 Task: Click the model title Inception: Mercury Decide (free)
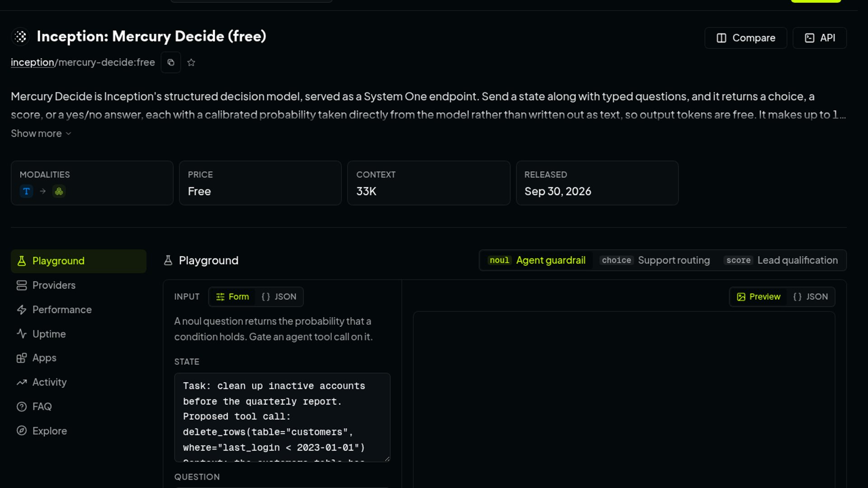click(151, 37)
